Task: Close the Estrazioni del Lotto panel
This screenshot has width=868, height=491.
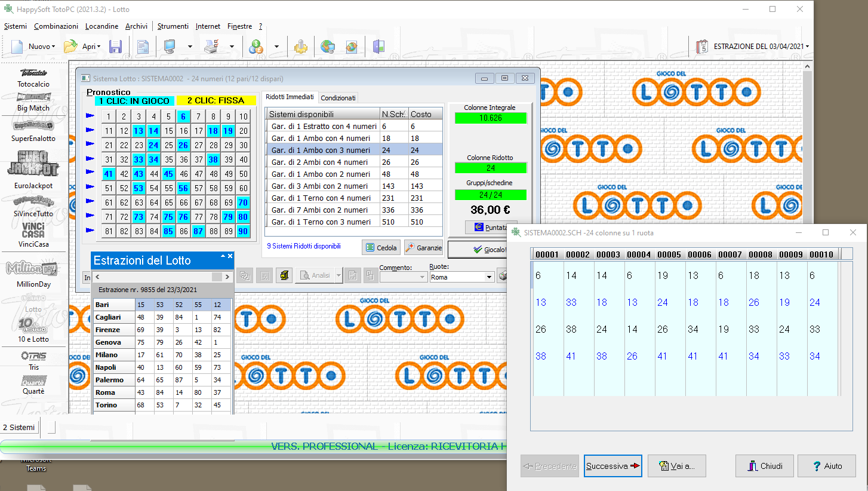Action: tap(230, 256)
